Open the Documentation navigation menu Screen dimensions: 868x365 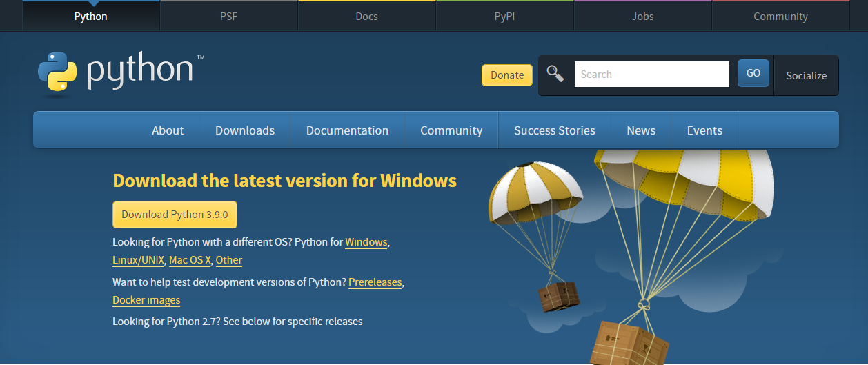pyautogui.click(x=347, y=130)
